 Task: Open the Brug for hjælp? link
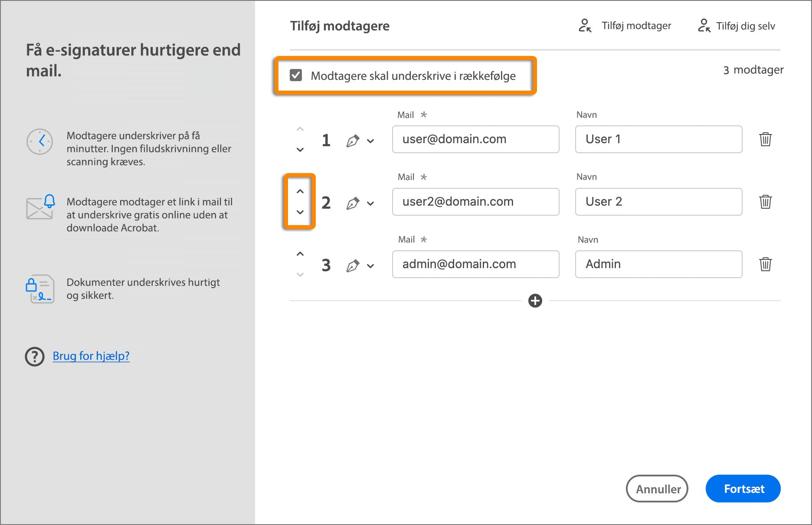tap(91, 356)
